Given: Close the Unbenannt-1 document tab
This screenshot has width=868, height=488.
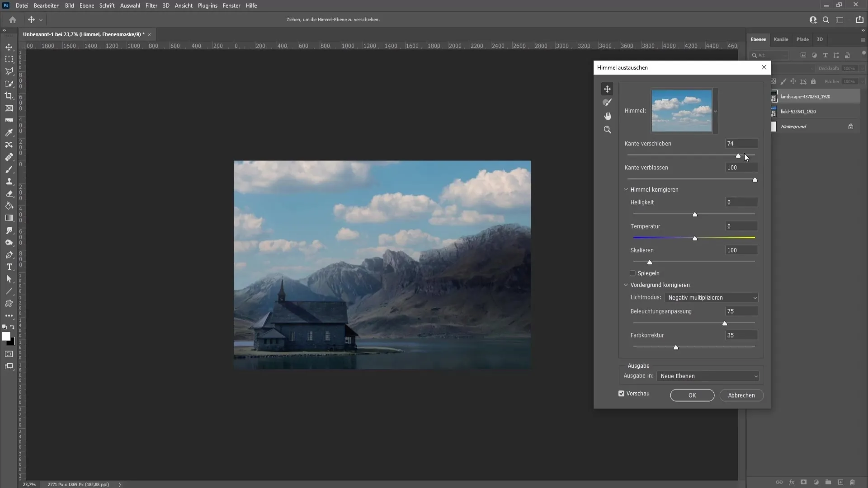Looking at the screenshot, I should click(x=150, y=34).
